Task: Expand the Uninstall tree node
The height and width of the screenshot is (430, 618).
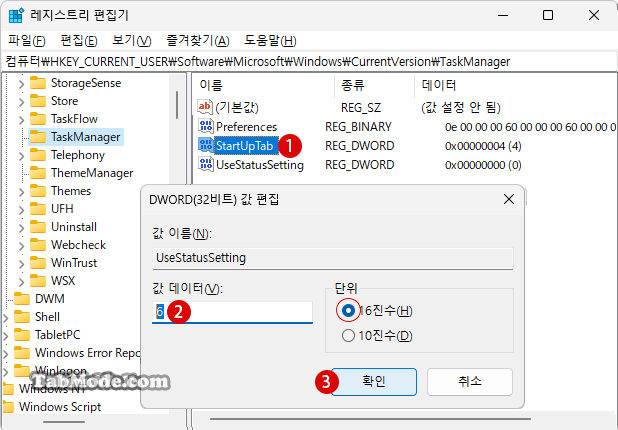Action: (22, 228)
